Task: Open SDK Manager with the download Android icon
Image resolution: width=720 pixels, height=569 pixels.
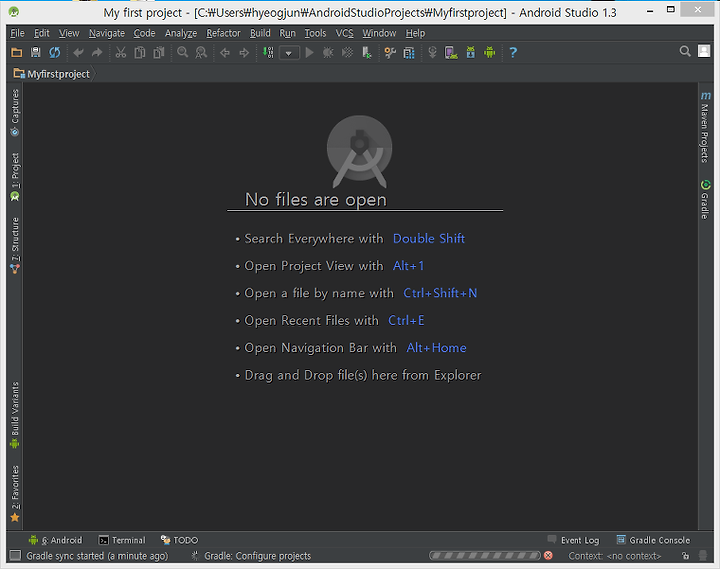Action: [471, 52]
